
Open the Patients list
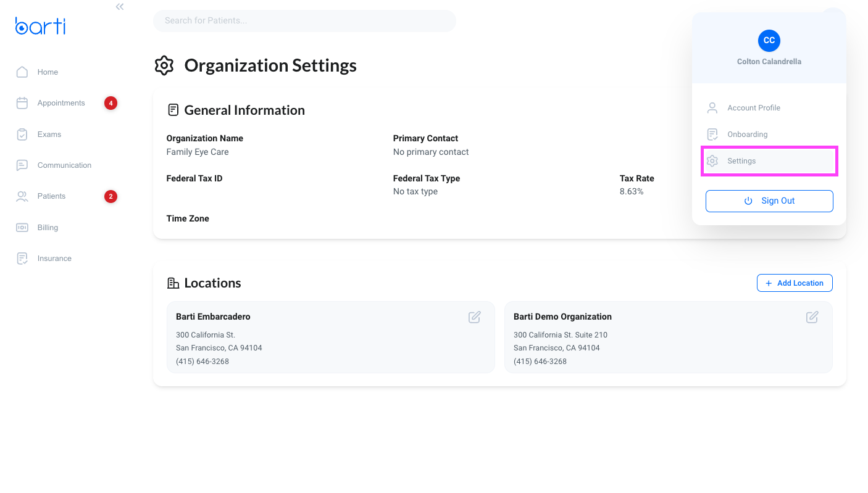(x=51, y=196)
